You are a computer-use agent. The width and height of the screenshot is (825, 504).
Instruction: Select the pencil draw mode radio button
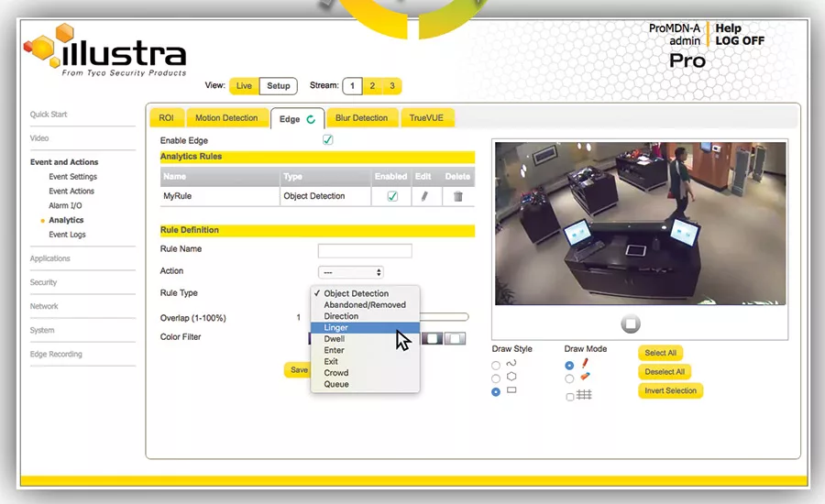pos(569,365)
